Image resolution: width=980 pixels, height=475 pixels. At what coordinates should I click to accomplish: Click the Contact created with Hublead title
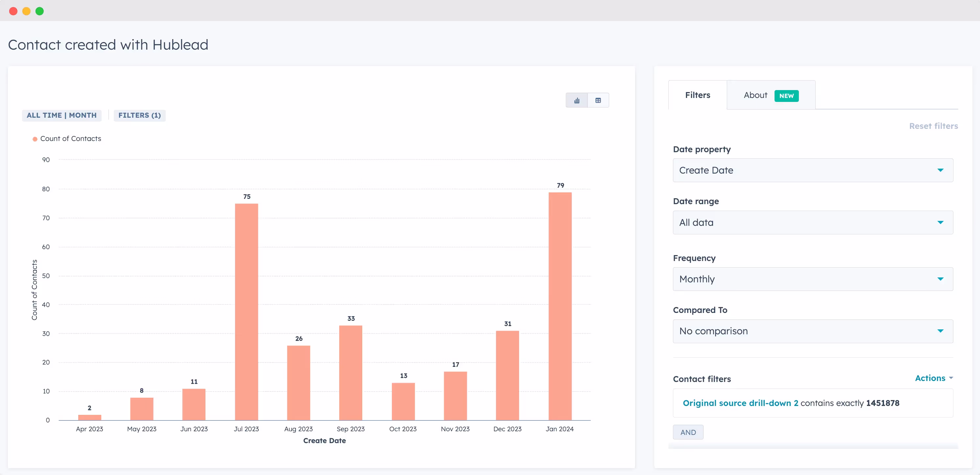pos(108,45)
